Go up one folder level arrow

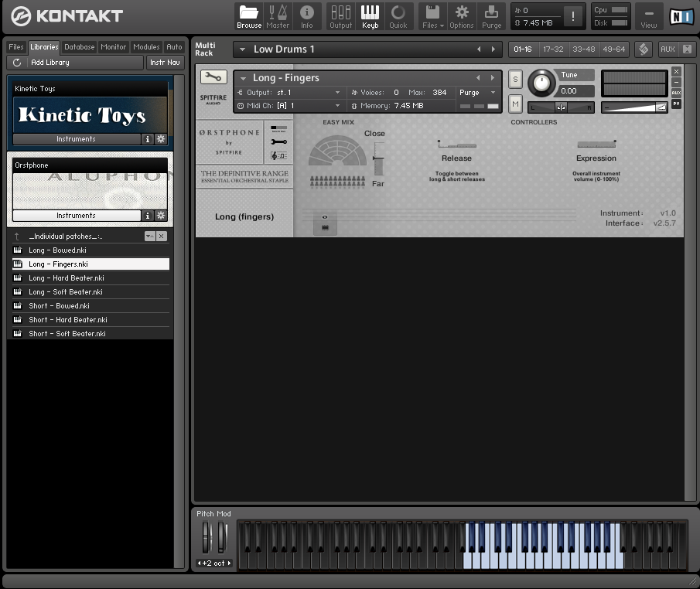pyautogui.click(x=17, y=236)
